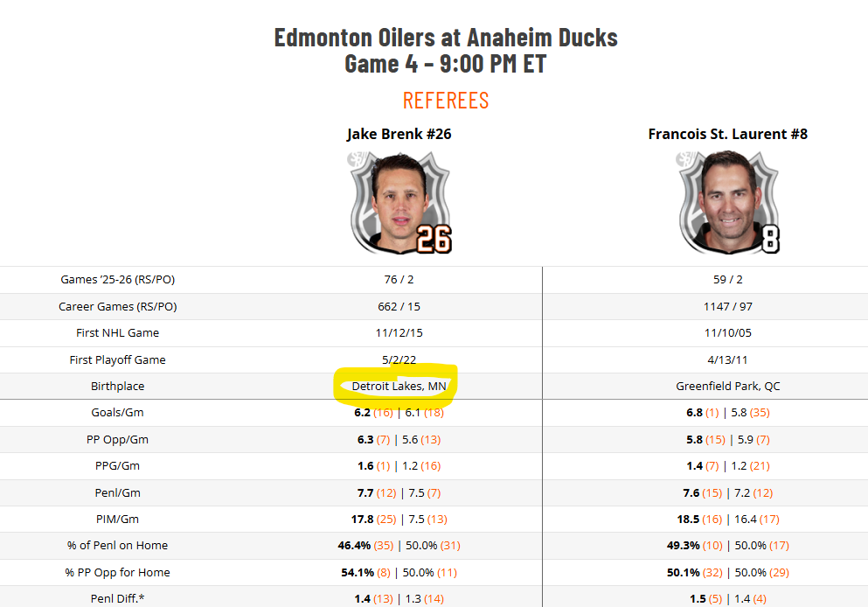
Task: Select the highlighted Detroit Lakes, MN birthplace
Action: pyautogui.click(x=399, y=386)
